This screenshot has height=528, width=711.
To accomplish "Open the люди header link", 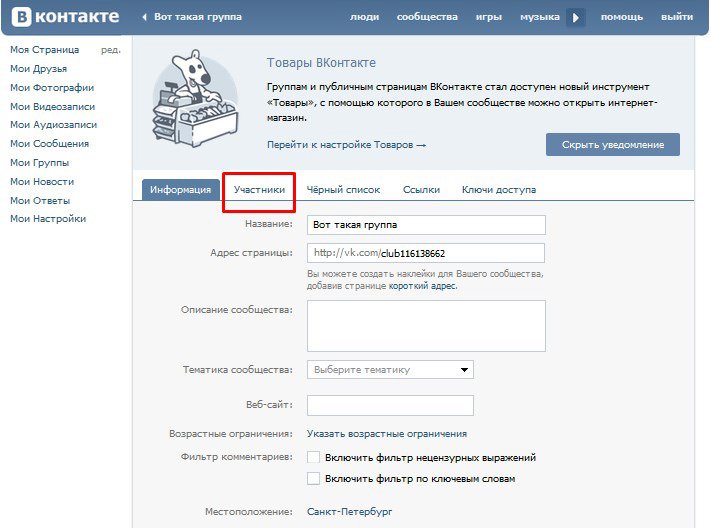I will tap(365, 17).
